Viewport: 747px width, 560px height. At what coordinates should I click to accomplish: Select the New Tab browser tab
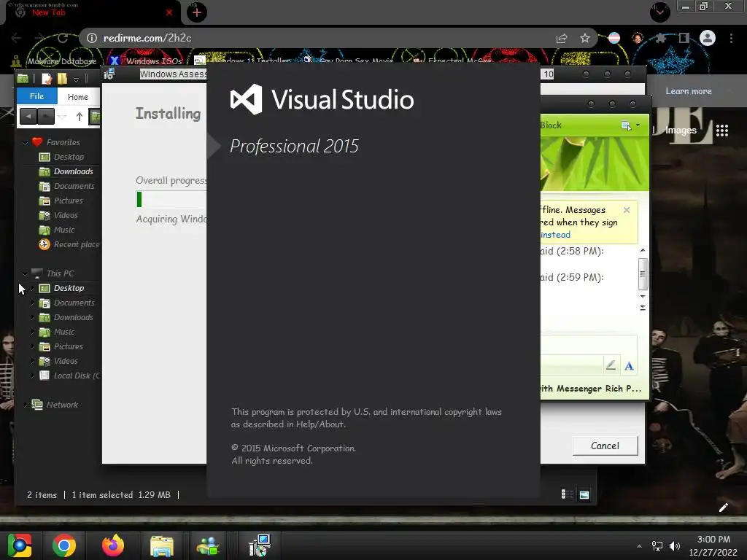pos(90,12)
